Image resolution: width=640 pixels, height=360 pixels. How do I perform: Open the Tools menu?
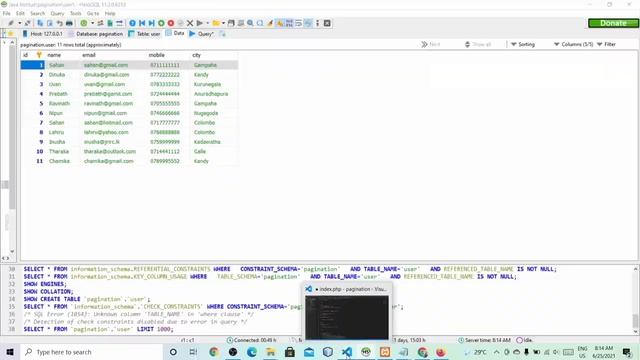coord(76,13)
